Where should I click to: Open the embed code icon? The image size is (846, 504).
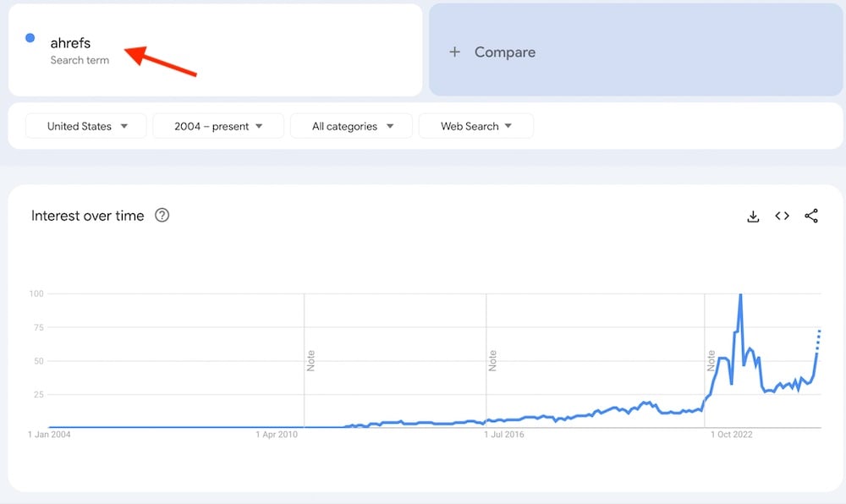[x=782, y=216]
